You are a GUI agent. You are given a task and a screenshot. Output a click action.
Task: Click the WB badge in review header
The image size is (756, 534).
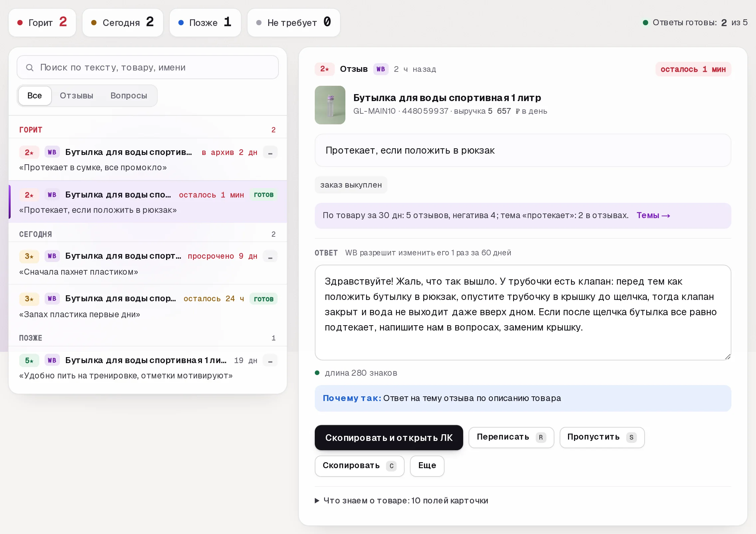pyautogui.click(x=381, y=69)
